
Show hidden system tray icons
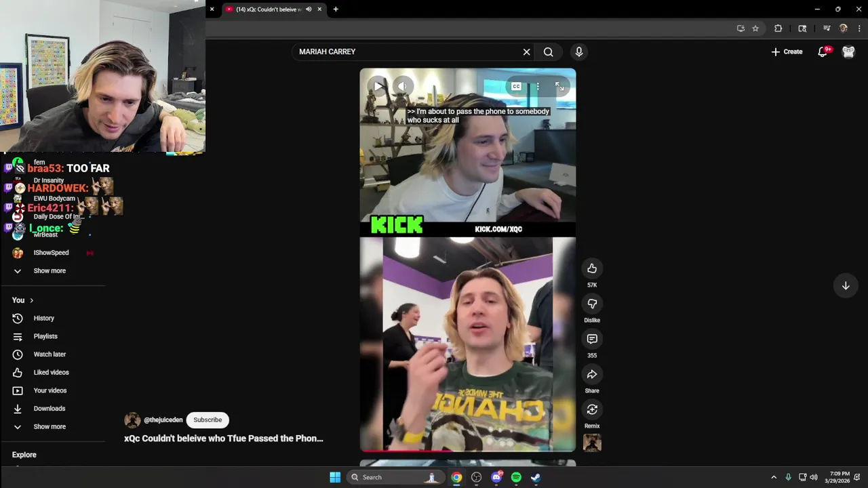(x=774, y=477)
